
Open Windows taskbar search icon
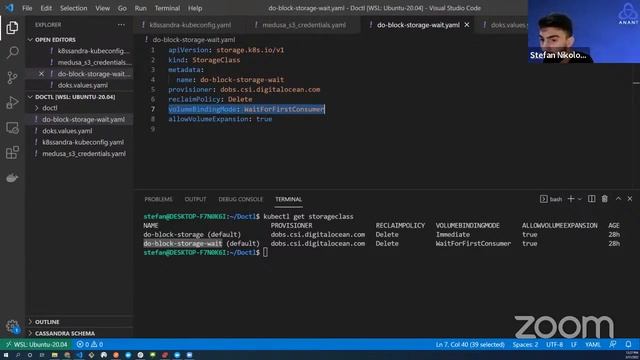point(18,356)
